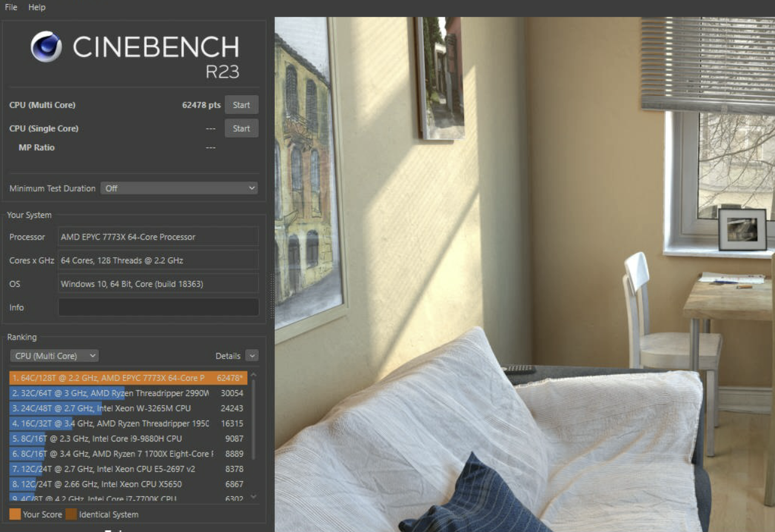775x532 pixels.
Task: Click the orange Your Score swatch
Action: pos(15,514)
